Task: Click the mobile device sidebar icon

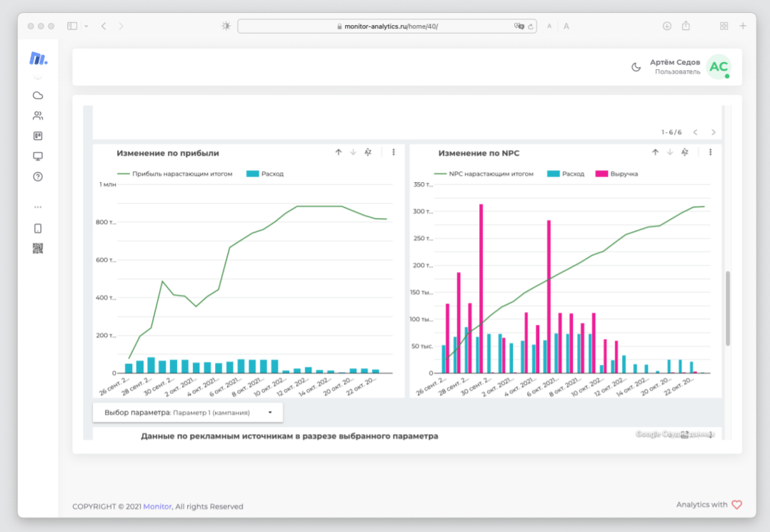Action: (38, 229)
